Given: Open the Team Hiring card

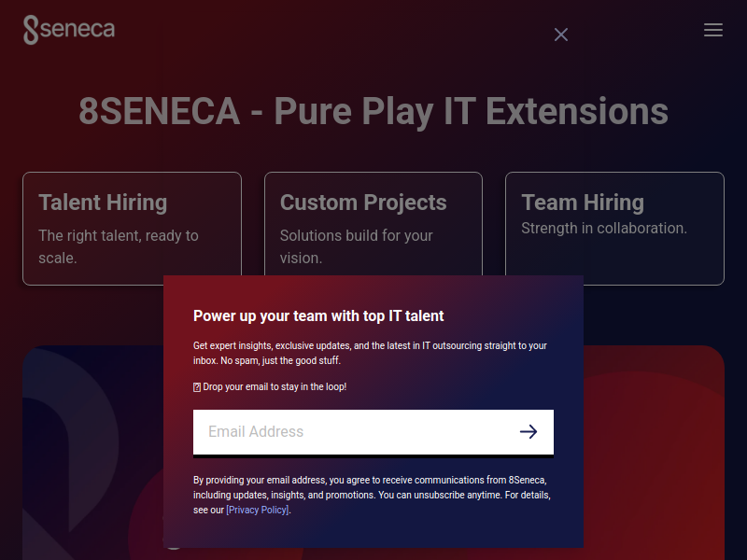Looking at the screenshot, I should click(614, 229).
